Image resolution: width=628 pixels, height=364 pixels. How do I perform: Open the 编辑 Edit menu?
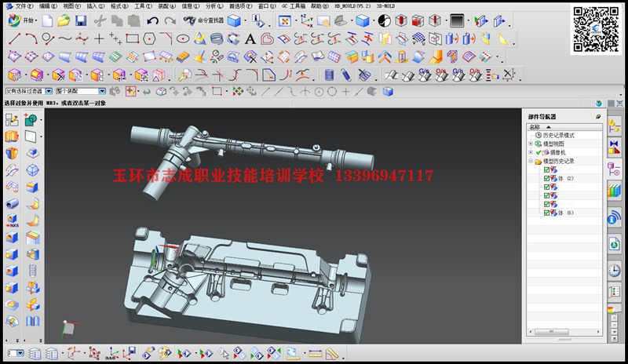[48, 6]
